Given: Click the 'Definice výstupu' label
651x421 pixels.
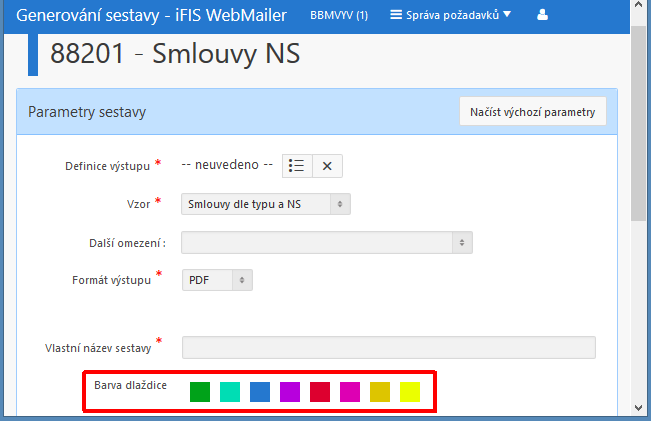Looking at the screenshot, I should click(x=108, y=166).
